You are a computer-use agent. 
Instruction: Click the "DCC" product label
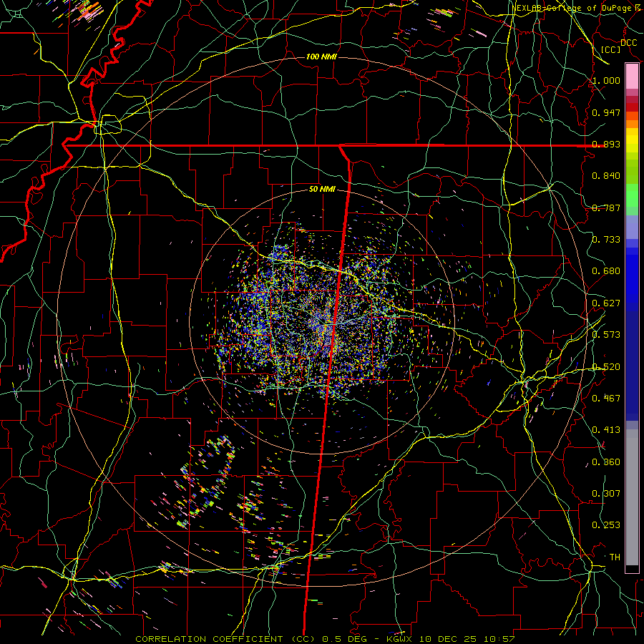pos(628,43)
